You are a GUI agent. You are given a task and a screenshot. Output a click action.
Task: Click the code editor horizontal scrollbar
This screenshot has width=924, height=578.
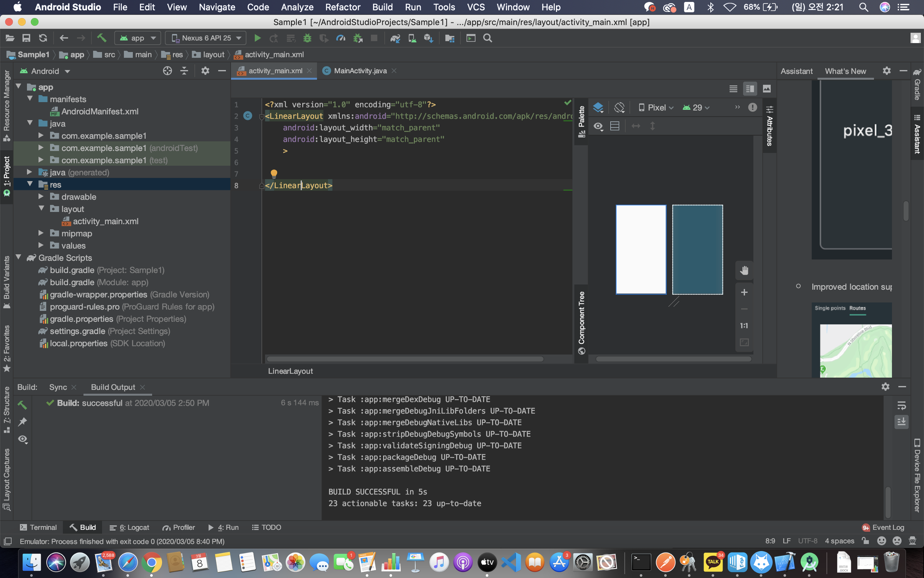[405, 359]
